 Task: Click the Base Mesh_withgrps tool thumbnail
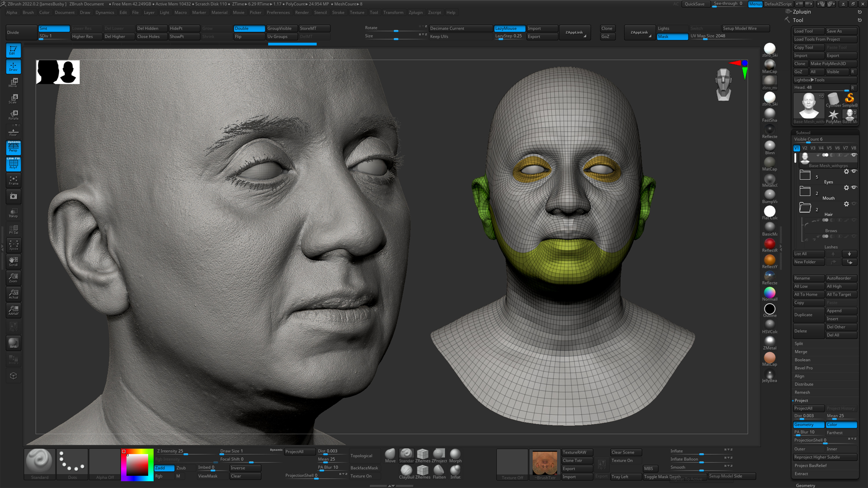coord(808,106)
